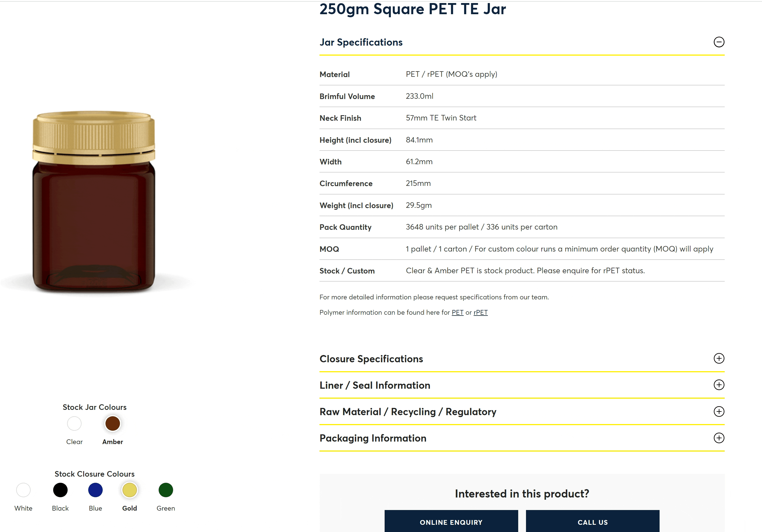Open the Closure Specifications section heading
Viewport: 762px width, 532px height.
pyautogui.click(x=371, y=359)
